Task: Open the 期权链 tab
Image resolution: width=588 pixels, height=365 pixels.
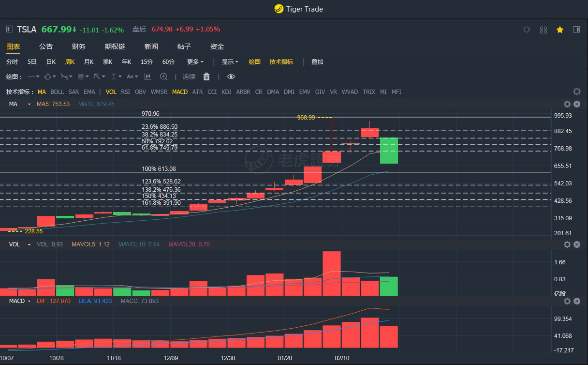Action: [115, 46]
